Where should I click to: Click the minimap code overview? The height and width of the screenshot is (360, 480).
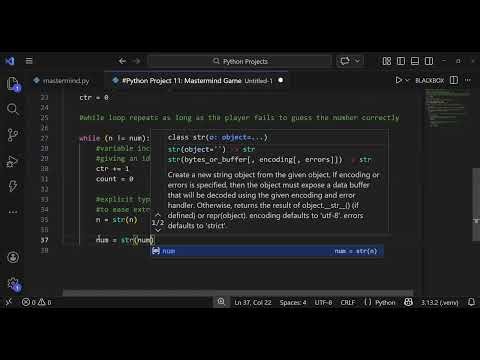click(447, 108)
